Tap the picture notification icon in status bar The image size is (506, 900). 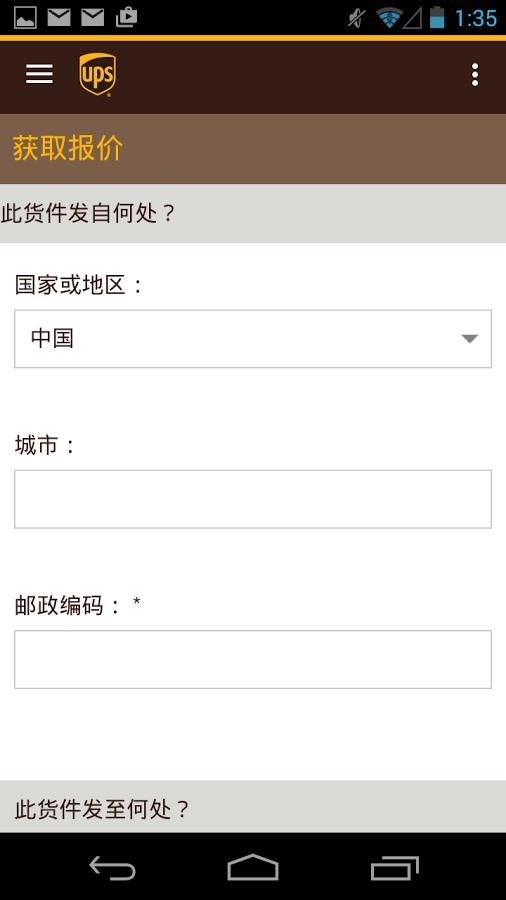click(x=25, y=17)
